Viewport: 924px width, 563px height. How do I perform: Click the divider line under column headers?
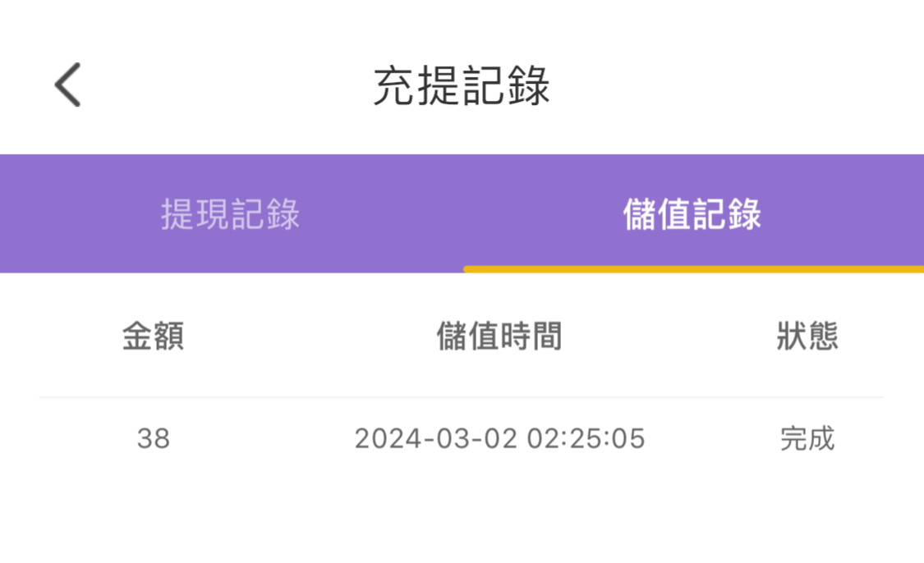[x=462, y=398]
